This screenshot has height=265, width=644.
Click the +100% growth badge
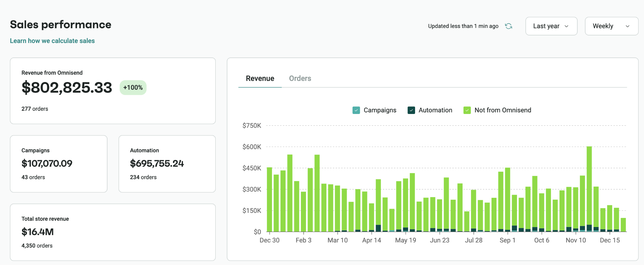point(133,88)
